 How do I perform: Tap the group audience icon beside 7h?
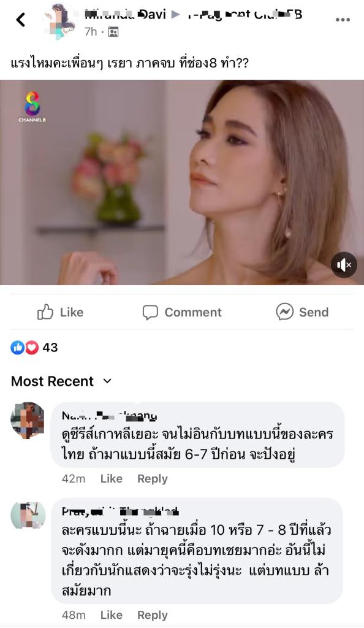[x=113, y=32]
